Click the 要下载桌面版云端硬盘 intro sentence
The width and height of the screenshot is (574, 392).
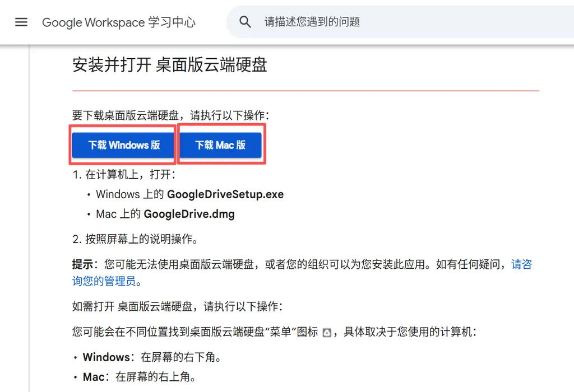(x=170, y=115)
